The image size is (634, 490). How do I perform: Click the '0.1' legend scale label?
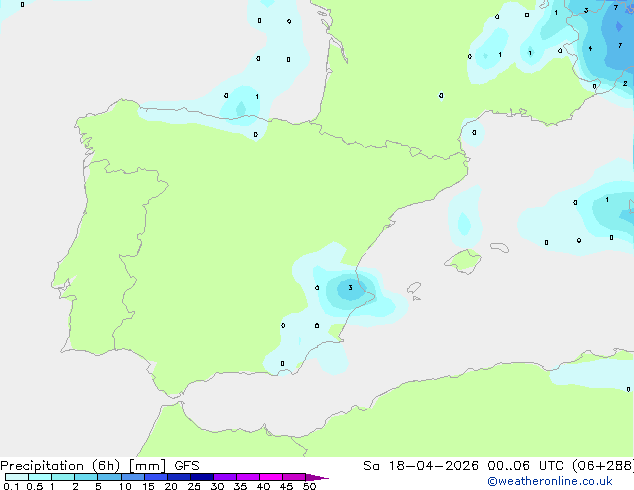(11, 486)
